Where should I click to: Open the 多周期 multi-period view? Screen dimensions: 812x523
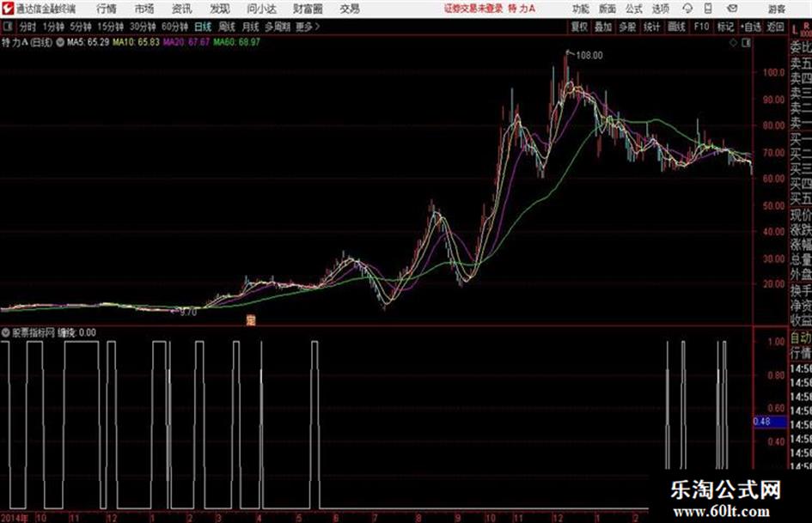tap(278, 27)
